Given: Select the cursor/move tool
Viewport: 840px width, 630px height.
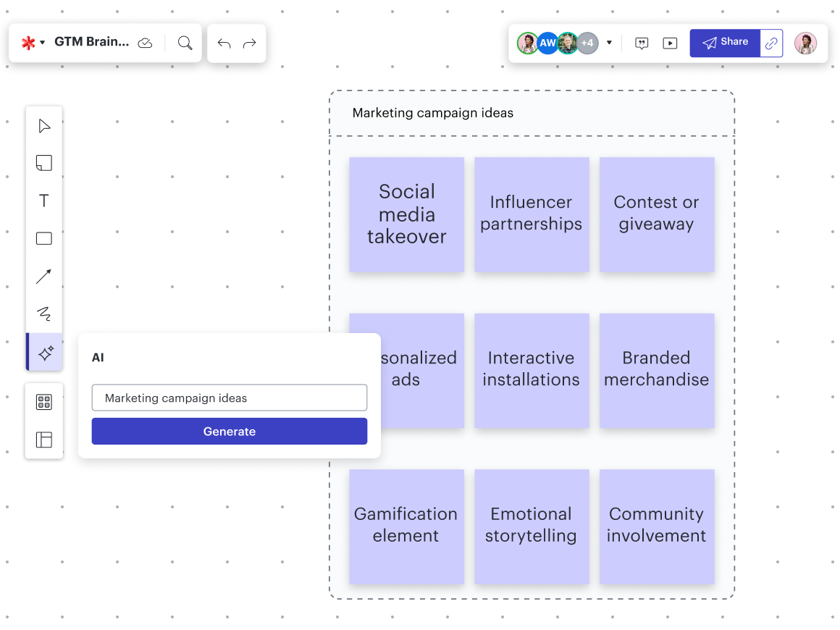Looking at the screenshot, I should pos(44,125).
